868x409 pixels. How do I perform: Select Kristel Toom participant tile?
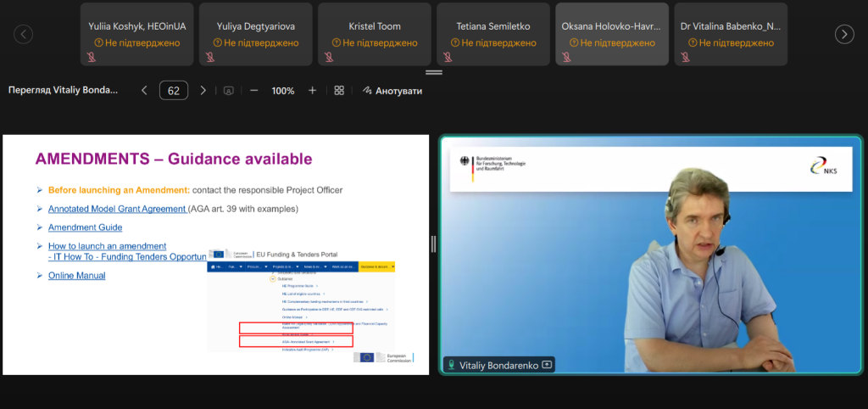coord(375,34)
